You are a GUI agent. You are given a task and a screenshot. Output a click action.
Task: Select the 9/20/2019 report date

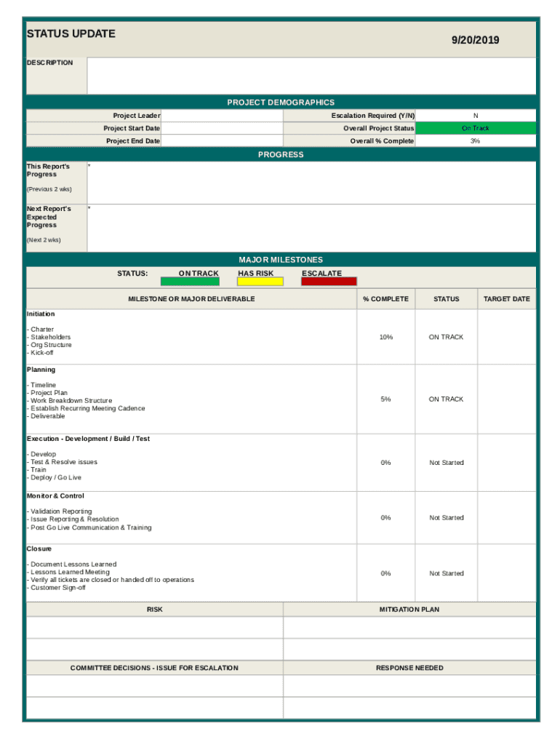click(x=475, y=40)
